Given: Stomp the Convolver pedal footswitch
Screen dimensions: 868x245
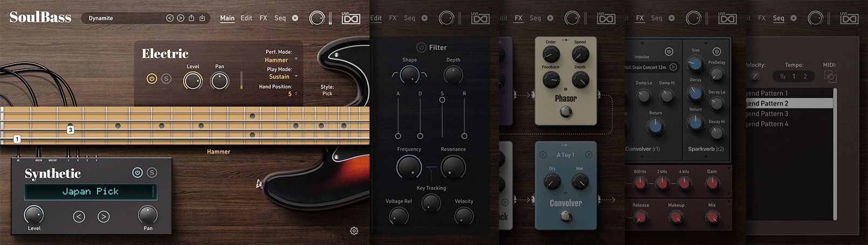Looking at the screenshot, I should [565, 216].
